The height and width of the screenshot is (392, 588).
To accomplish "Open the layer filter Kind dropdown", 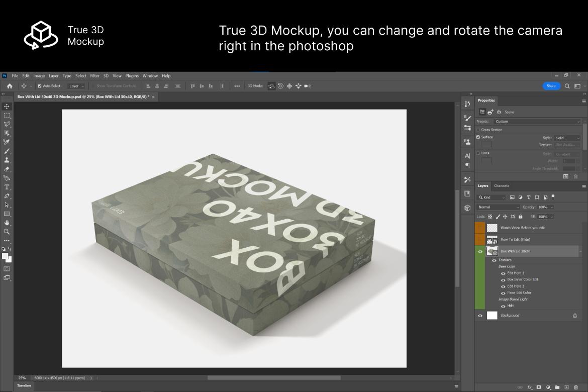I will click(492, 198).
